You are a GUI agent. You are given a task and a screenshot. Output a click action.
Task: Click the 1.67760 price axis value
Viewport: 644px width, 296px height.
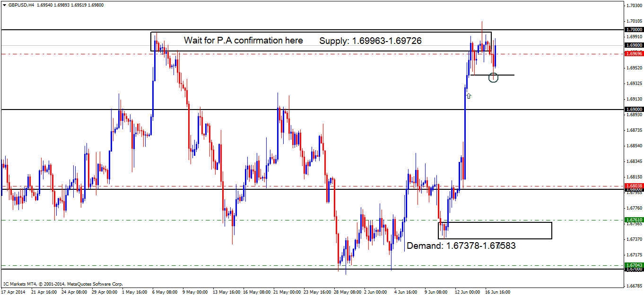[634, 208]
